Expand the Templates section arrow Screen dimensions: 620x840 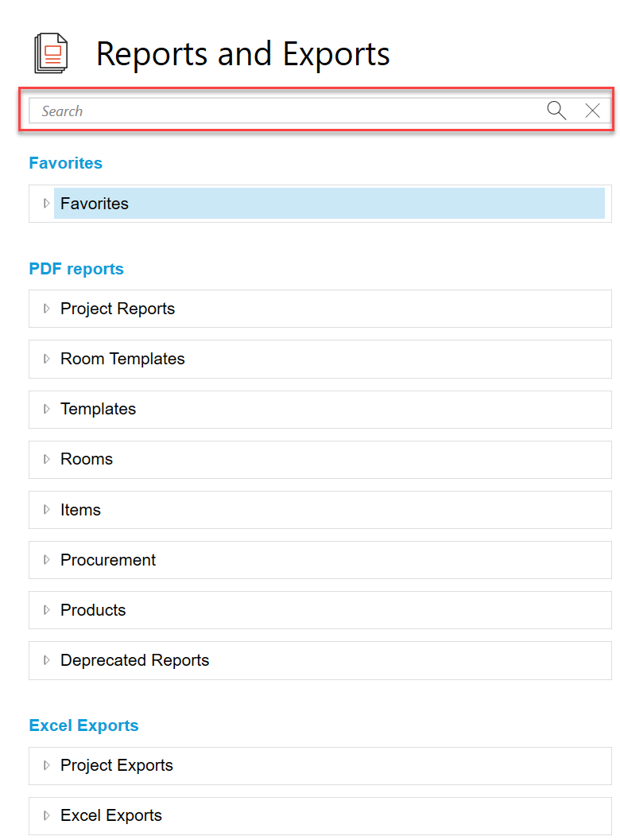46,409
